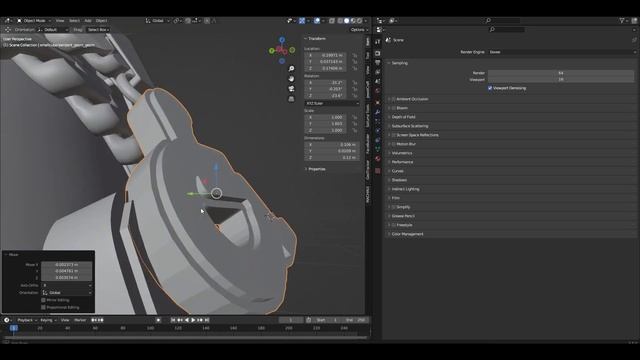The image size is (640, 360).
Task: Toggle viewport overlays button
Action: [317, 20]
